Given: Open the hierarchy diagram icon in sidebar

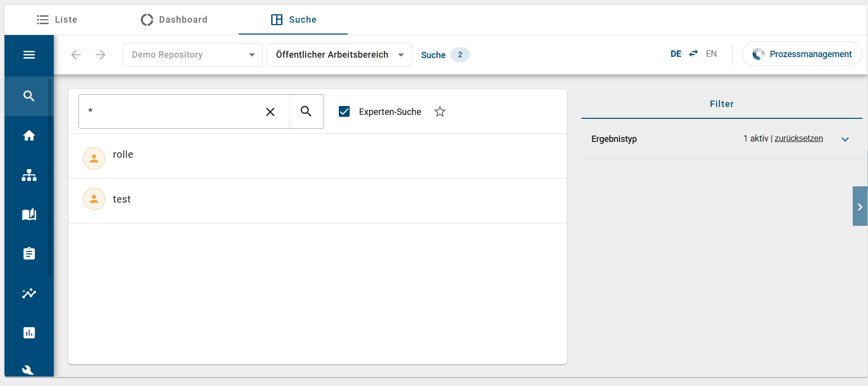Looking at the screenshot, I should [29, 175].
